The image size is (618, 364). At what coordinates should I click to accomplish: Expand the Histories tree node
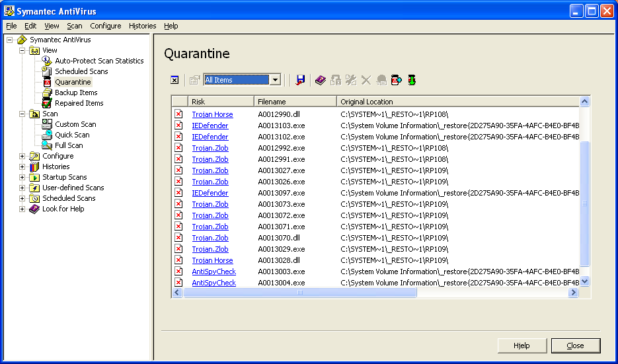(x=22, y=166)
